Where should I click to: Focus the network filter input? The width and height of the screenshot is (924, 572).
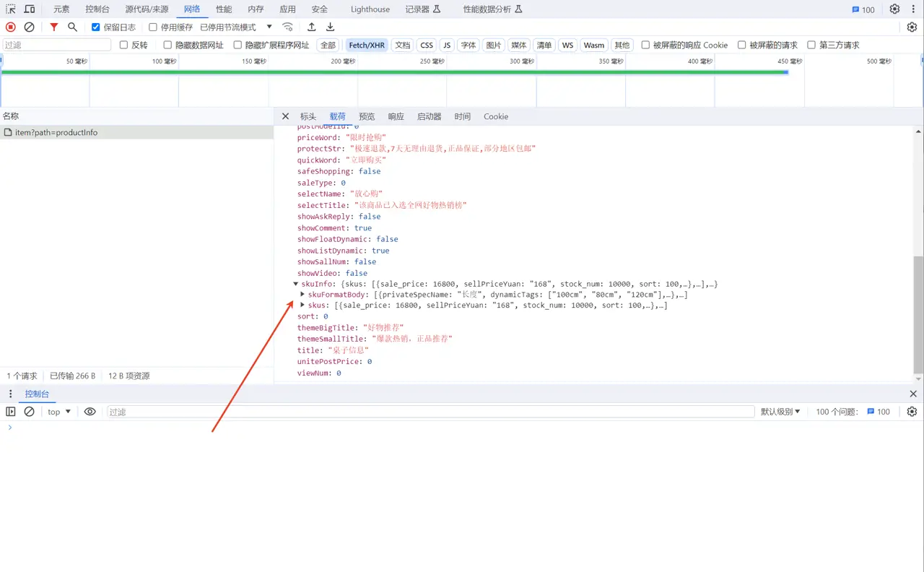[57, 45]
